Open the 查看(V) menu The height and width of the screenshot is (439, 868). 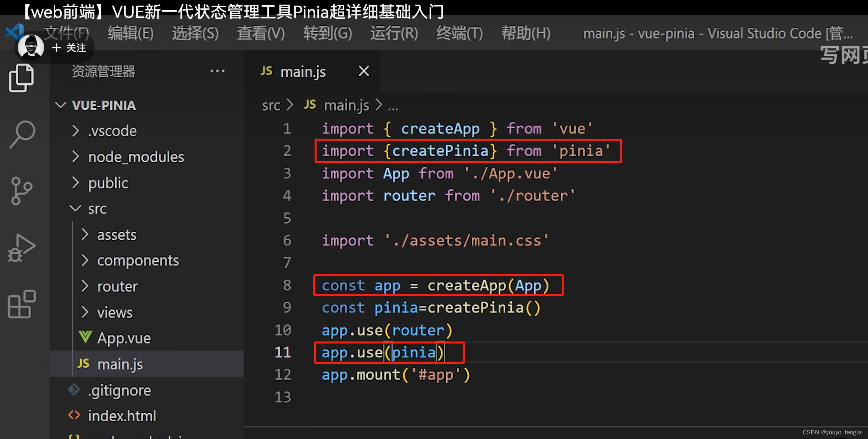coord(261,33)
